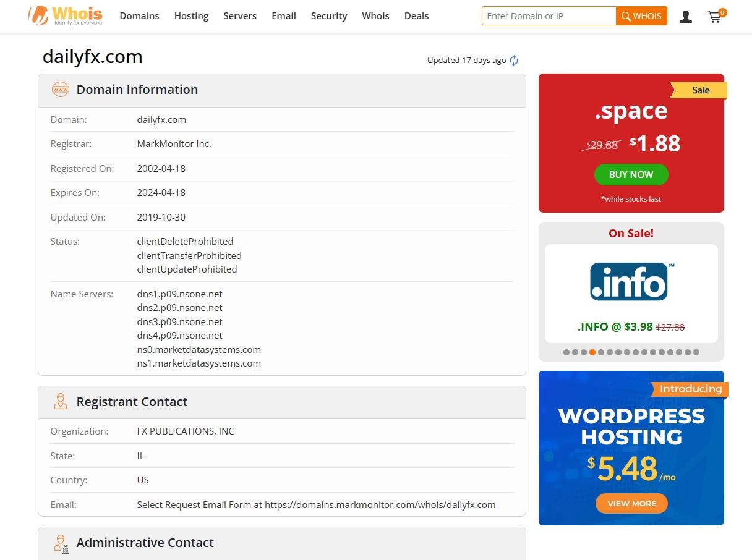This screenshot has height=560, width=752.
Task: Open the Hosting menu
Action: (x=191, y=16)
